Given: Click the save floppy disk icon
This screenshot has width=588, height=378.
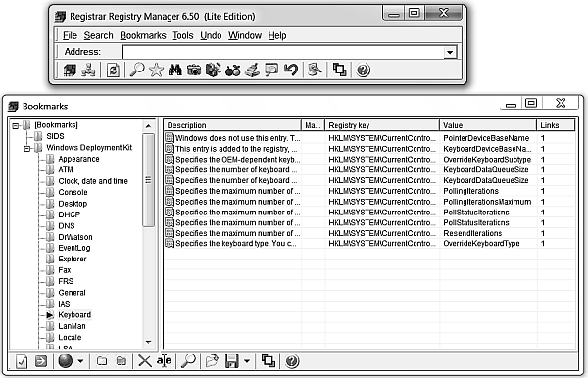Looking at the screenshot, I should 232,361.
